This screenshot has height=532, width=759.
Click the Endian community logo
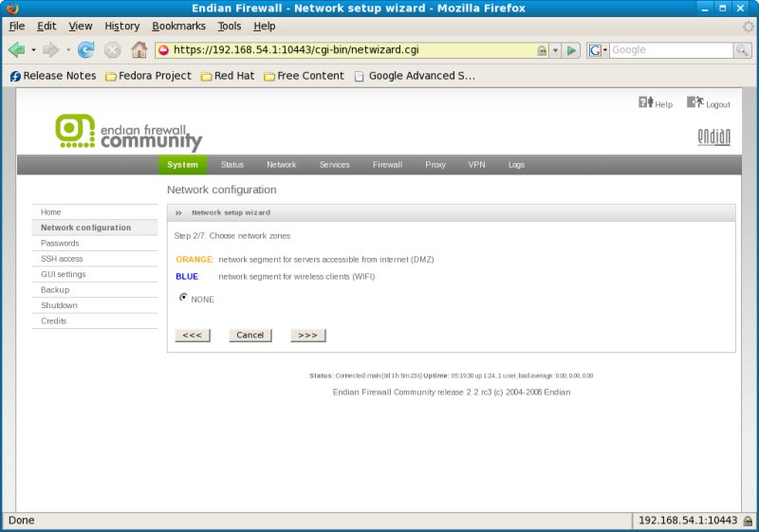[129, 133]
